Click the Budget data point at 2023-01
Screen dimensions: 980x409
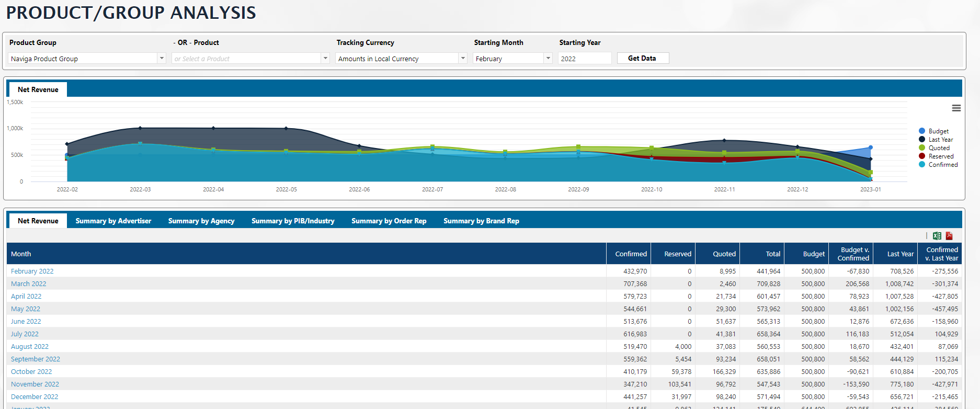[871, 147]
